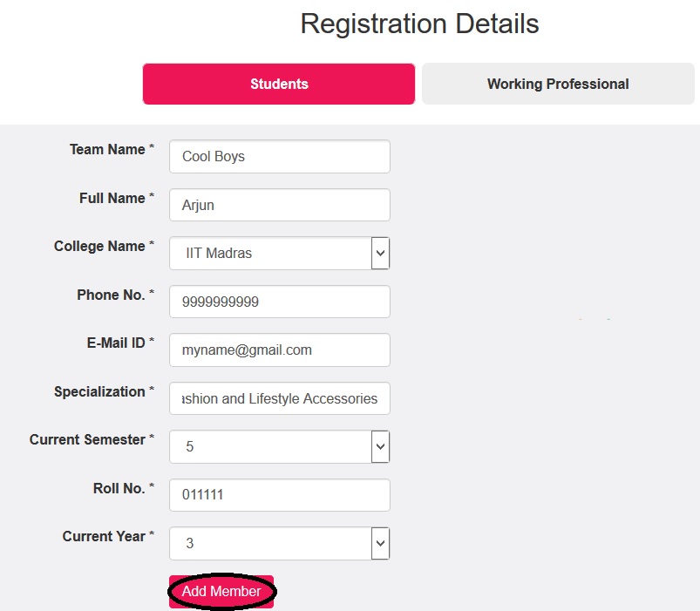Click the Specialization label text

tap(99, 392)
